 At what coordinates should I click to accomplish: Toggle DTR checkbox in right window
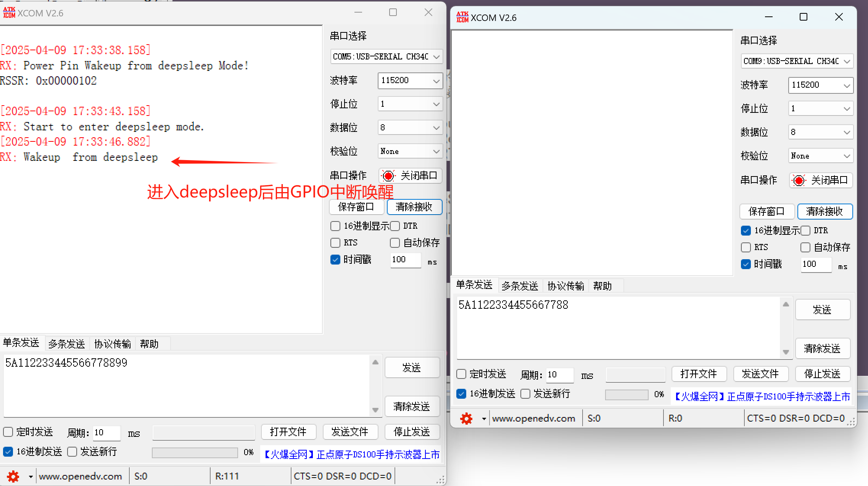click(x=805, y=231)
